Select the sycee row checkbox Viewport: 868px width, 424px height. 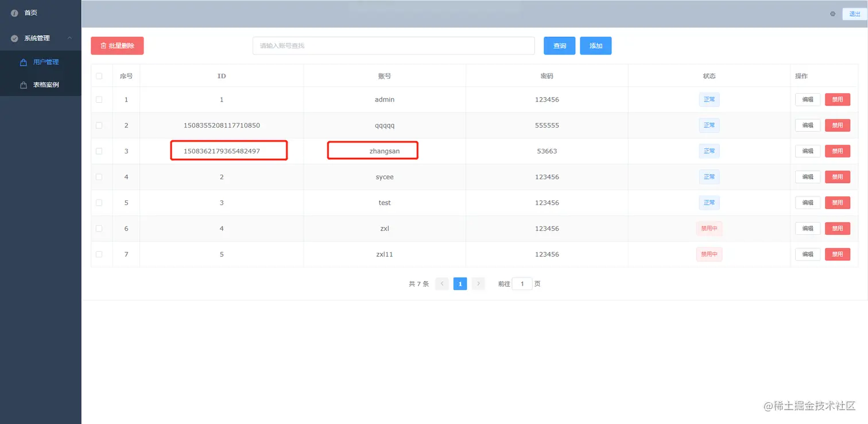pos(99,177)
